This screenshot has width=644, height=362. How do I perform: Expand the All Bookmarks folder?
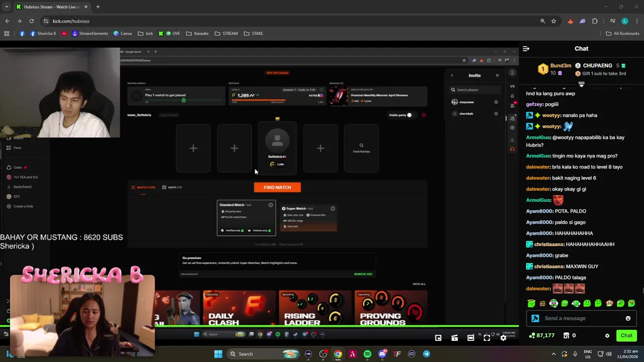click(622, 34)
